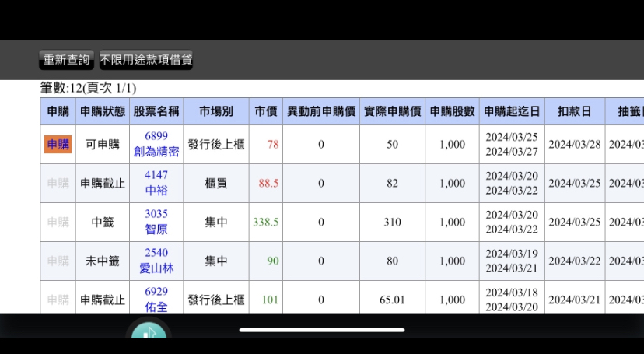Select 申購截止 status for 4147 中裕
This screenshot has width=644, height=354.
pyautogui.click(x=102, y=184)
